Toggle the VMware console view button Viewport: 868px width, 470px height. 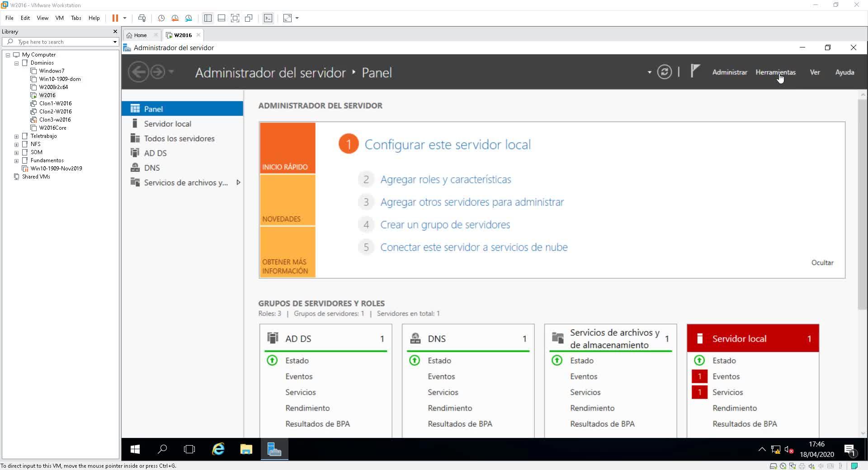268,18
